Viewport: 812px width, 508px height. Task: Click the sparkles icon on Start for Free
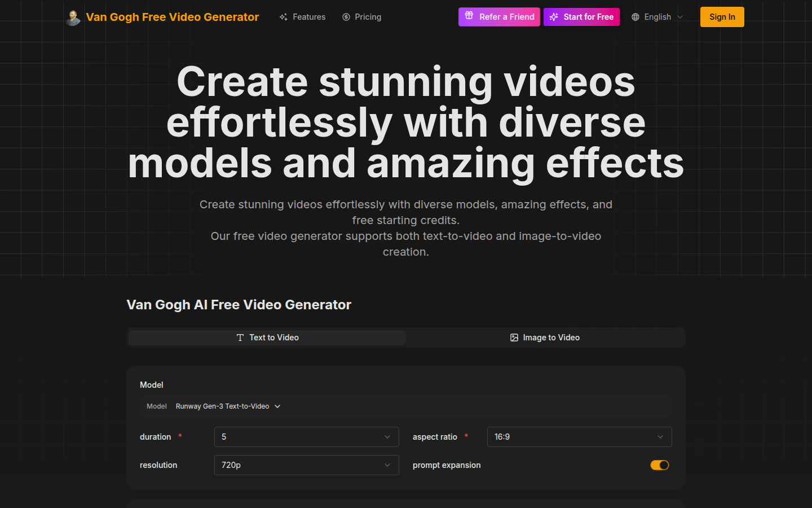pos(553,17)
